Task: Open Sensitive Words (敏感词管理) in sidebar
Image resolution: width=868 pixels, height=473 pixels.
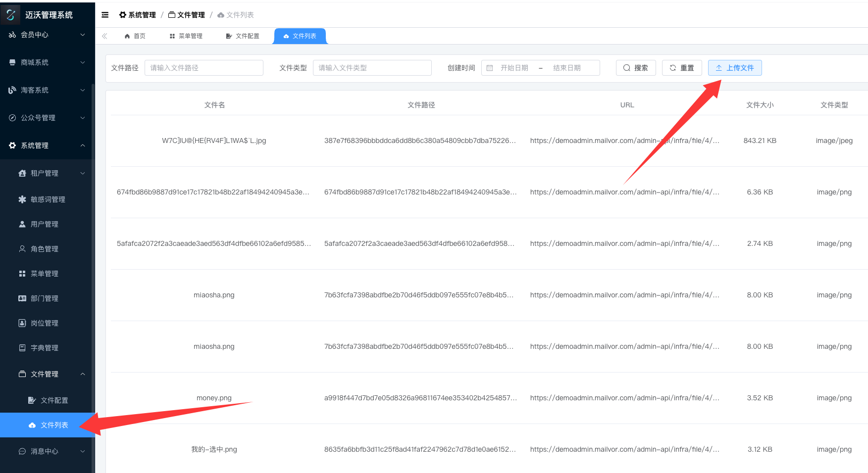Action: click(48, 199)
